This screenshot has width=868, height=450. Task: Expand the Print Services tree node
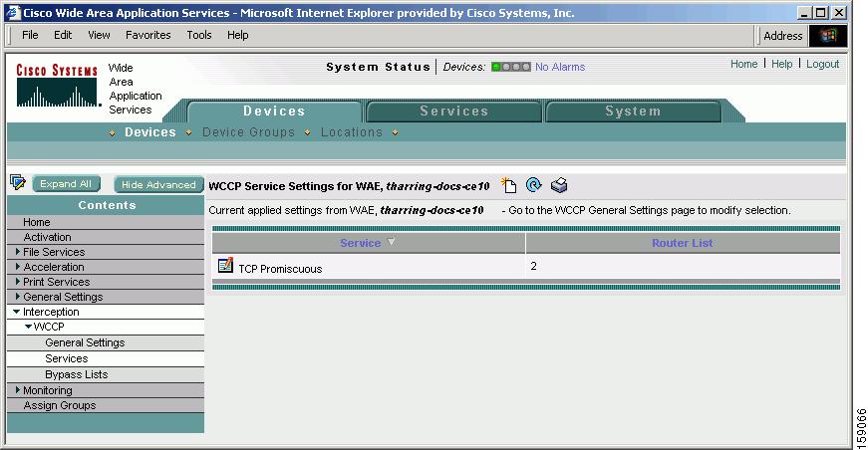coord(18,282)
